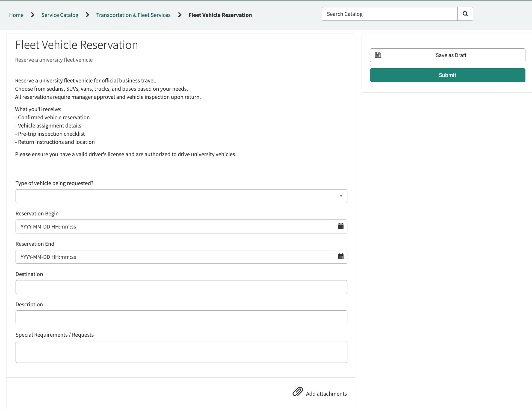Go to Home breadcrumb

pos(16,15)
